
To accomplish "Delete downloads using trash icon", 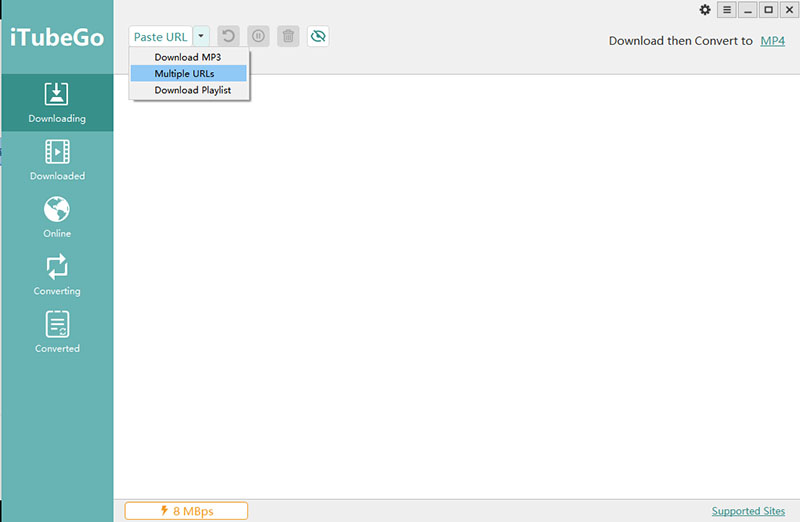I will click(x=288, y=36).
